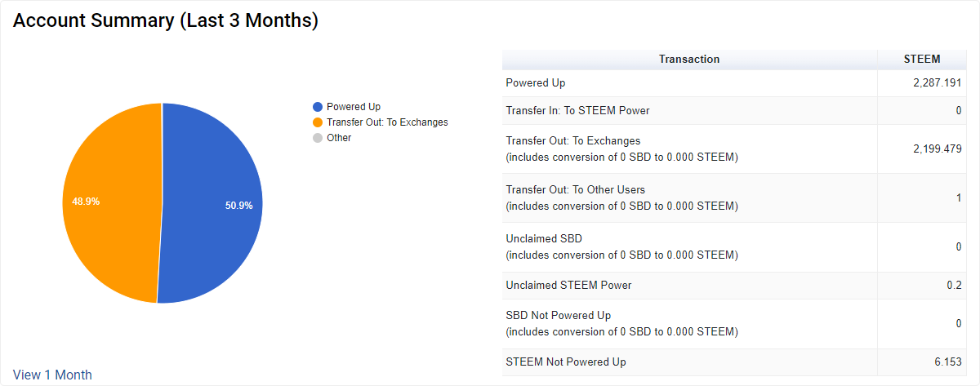Image resolution: width=980 pixels, height=386 pixels.
Task: Select the Transfer In: To STEEM Power row
Action: (578, 111)
